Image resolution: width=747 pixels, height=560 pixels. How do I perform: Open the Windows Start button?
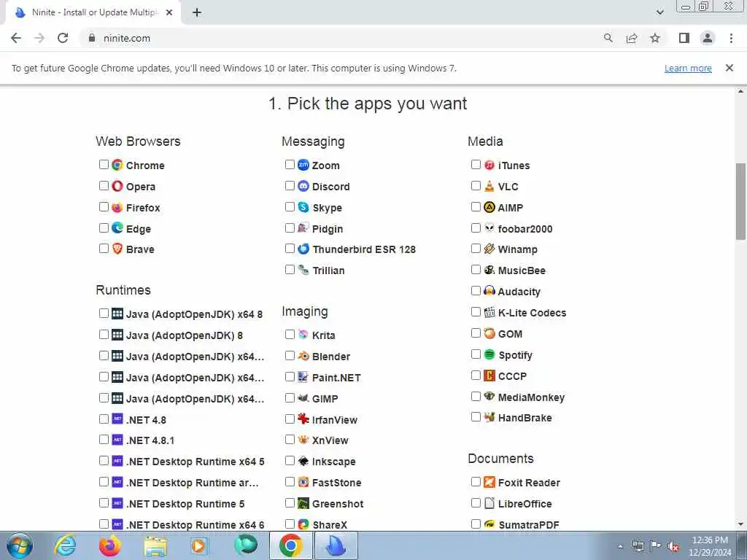[20, 545]
